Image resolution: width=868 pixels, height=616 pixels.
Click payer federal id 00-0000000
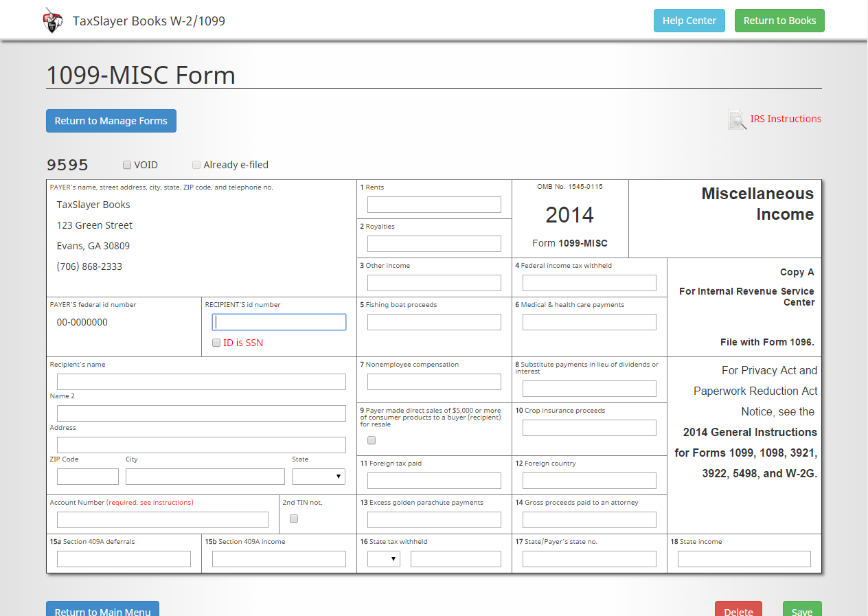[82, 322]
